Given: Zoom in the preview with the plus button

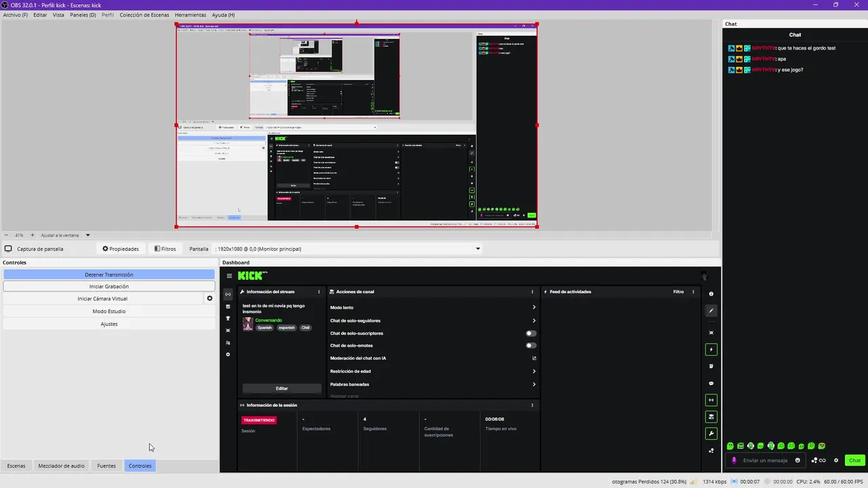Looking at the screenshot, I should pos(32,235).
